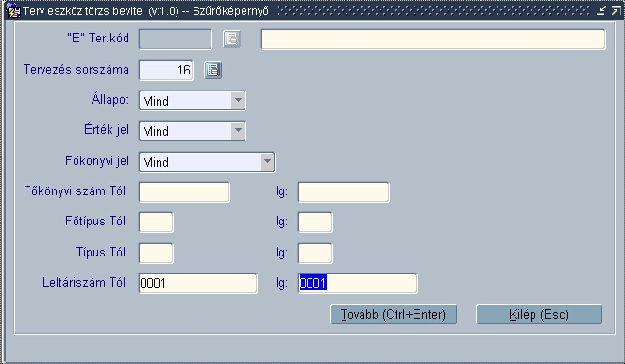
Task: Click the wide description field next to Ter.kód
Action: [433, 40]
